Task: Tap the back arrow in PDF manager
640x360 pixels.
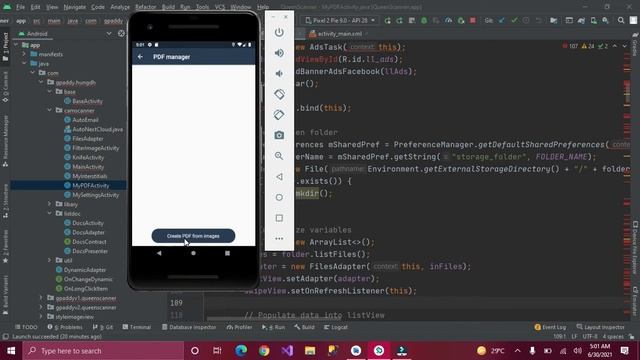Action: click(140, 57)
